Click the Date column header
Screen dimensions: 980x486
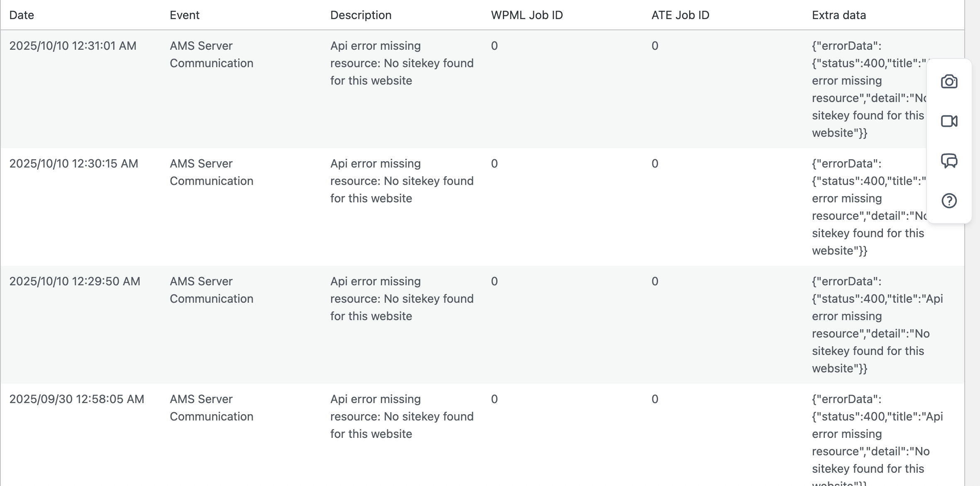point(22,15)
